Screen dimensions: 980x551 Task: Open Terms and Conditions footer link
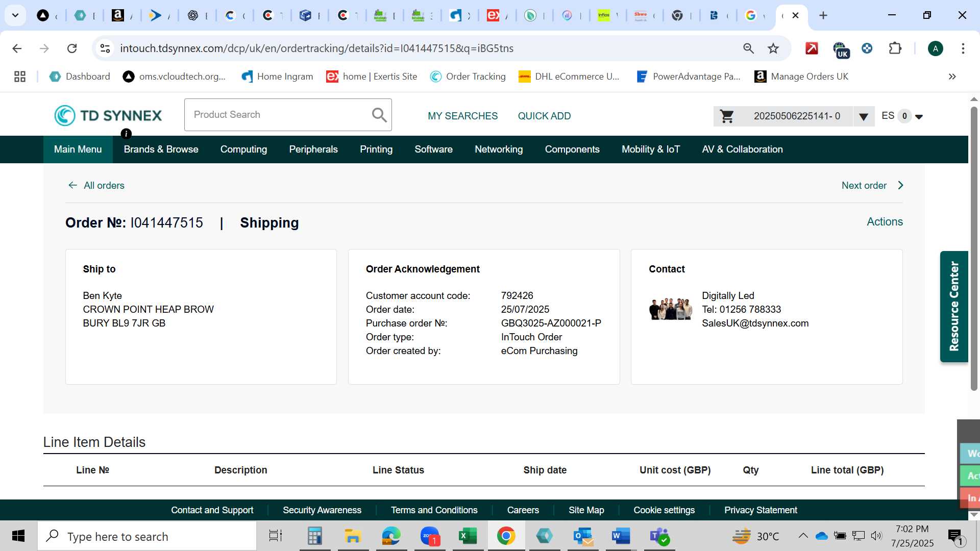tap(434, 510)
